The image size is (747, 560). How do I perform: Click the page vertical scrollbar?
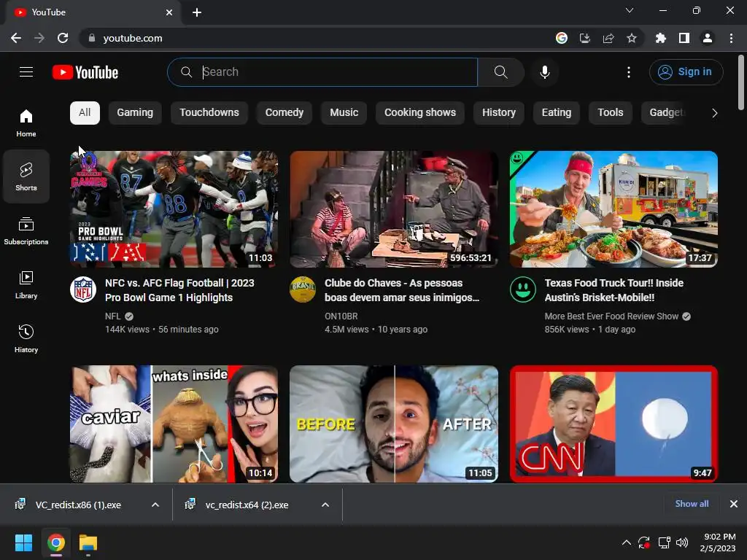(741, 83)
